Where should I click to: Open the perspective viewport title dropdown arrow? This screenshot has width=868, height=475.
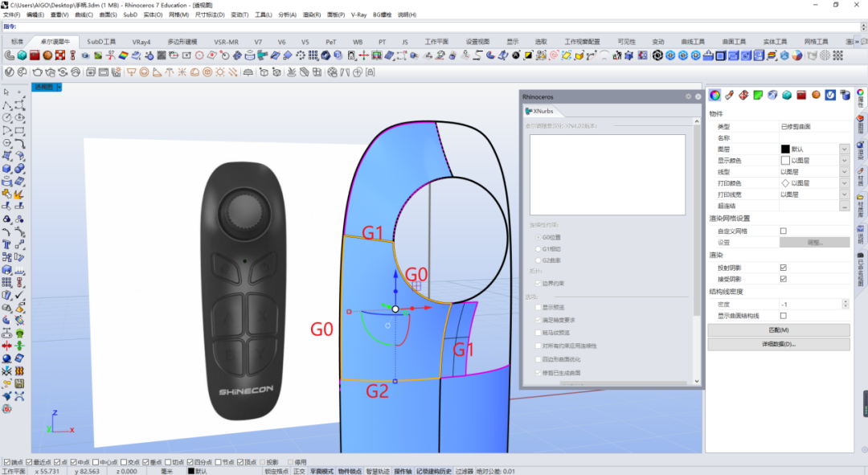pos(59,87)
